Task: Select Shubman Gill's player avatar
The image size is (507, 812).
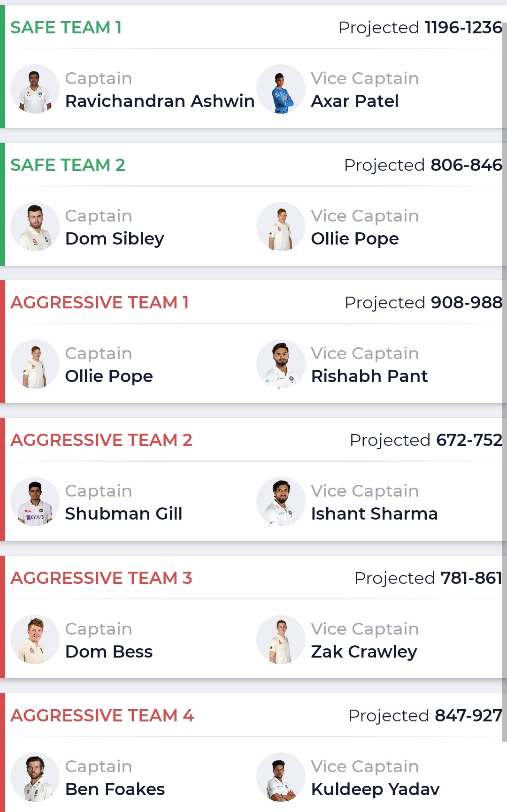Action: tap(35, 502)
